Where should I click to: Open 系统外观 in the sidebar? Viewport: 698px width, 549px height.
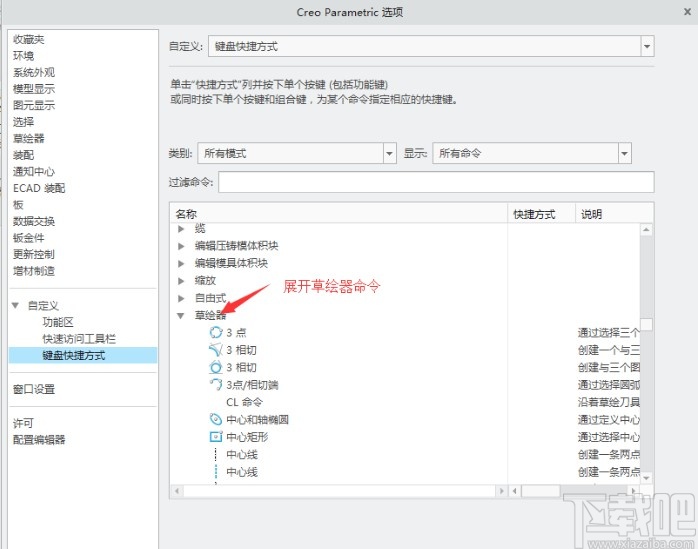click(34, 72)
